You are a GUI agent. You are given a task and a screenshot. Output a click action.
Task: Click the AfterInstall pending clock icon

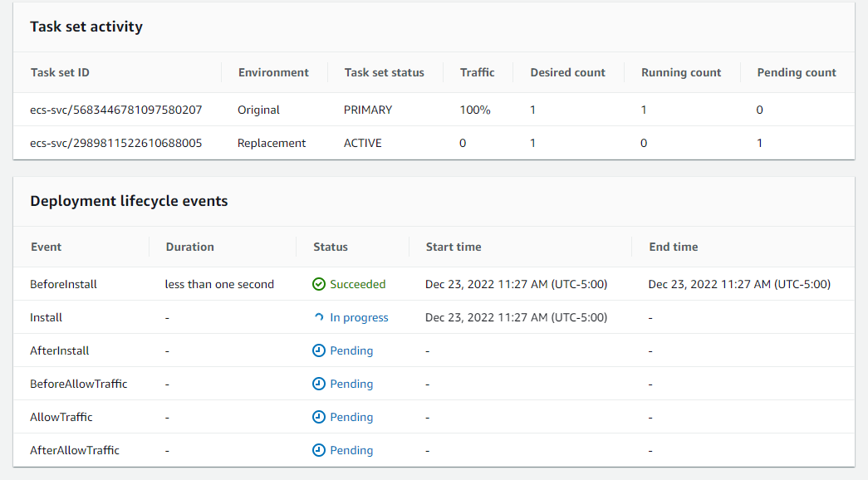(319, 350)
